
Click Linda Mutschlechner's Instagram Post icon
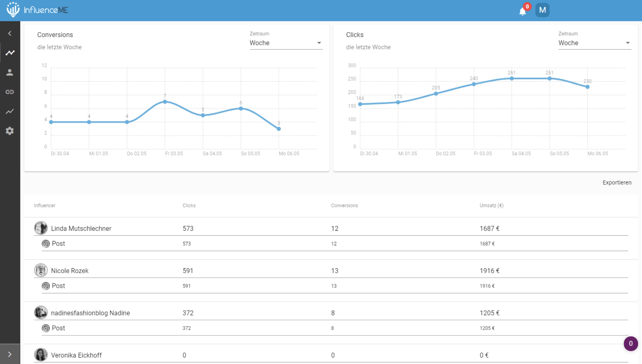pyautogui.click(x=46, y=244)
